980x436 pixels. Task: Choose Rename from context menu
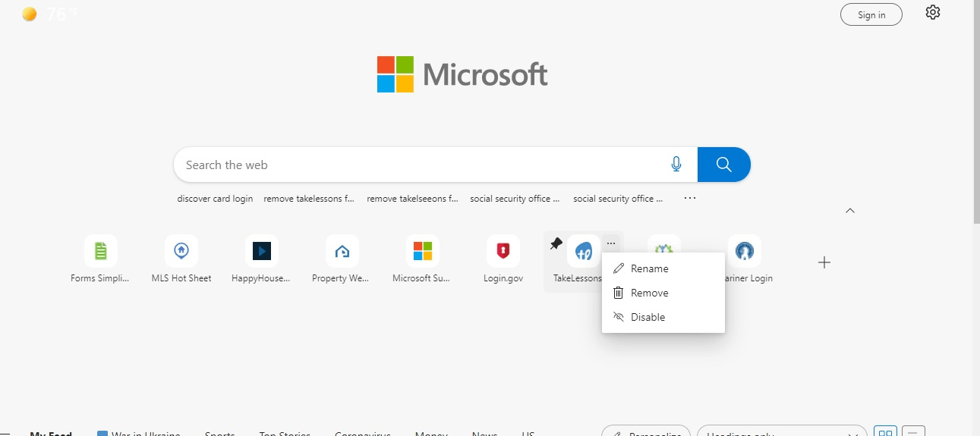(x=663, y=268)
